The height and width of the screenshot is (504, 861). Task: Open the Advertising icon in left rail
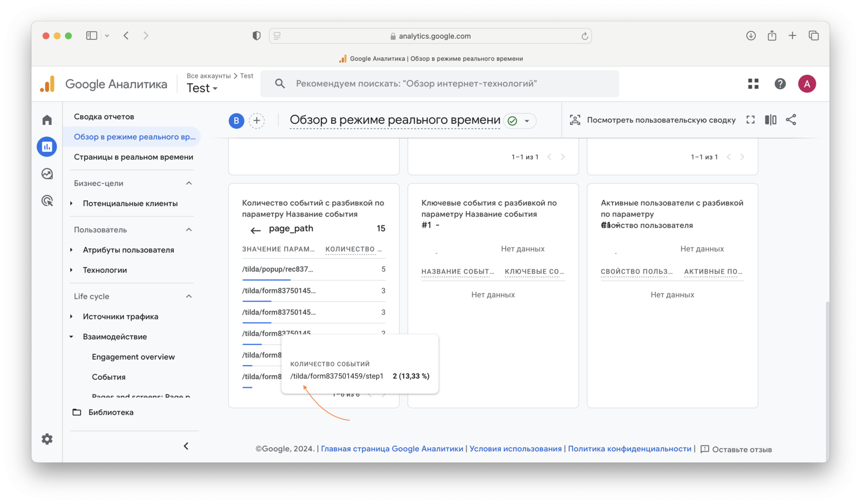tap(47, 201)
